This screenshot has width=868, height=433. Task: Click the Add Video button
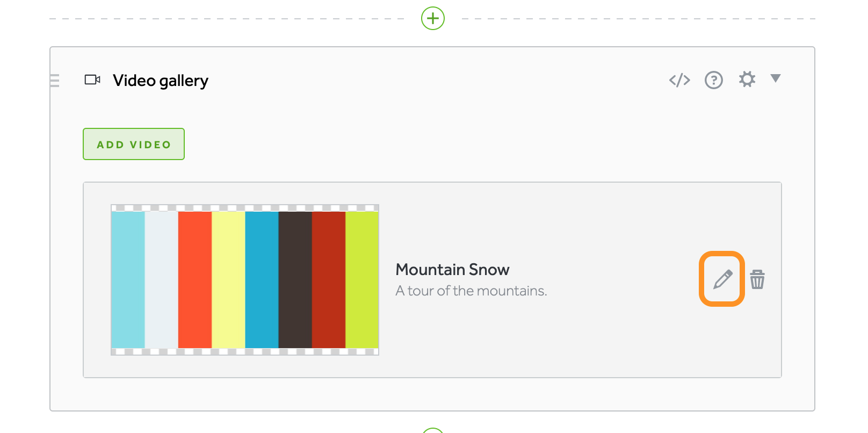coord(134,144)
